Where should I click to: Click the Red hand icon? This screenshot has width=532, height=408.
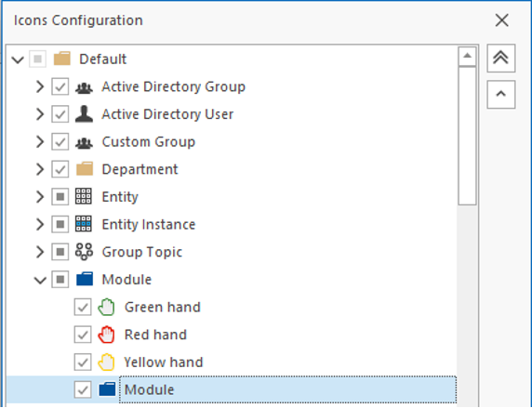click(106, 335)
